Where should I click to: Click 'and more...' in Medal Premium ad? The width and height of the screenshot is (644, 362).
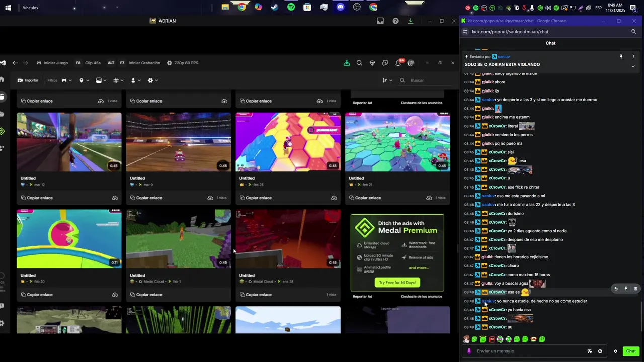point(419,268)
